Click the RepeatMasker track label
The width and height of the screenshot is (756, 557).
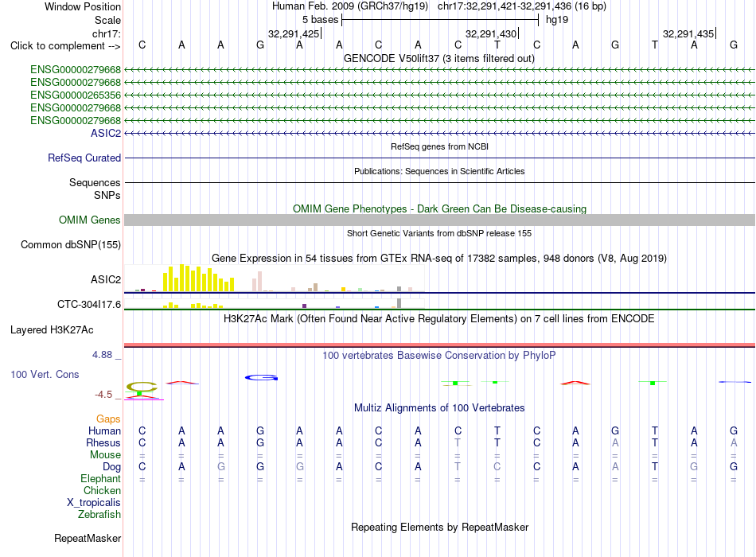pyautogui.click(x=88, y=538)
